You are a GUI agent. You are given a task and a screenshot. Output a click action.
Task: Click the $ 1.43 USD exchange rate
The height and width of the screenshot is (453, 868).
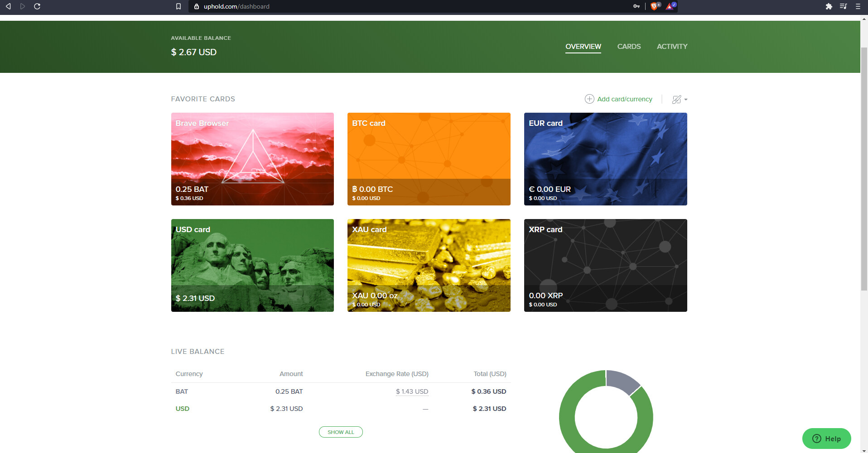pos(412,391)
